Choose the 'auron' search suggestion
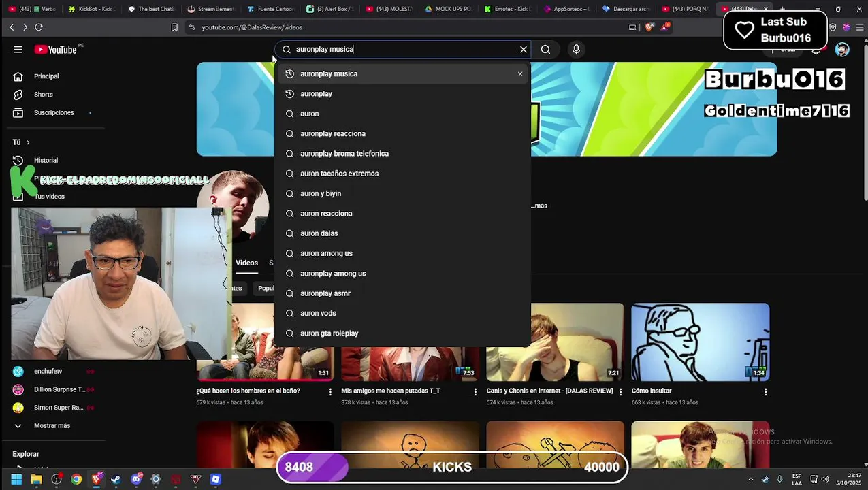This screenshot has height=490, width=868. tap(402, 114)
